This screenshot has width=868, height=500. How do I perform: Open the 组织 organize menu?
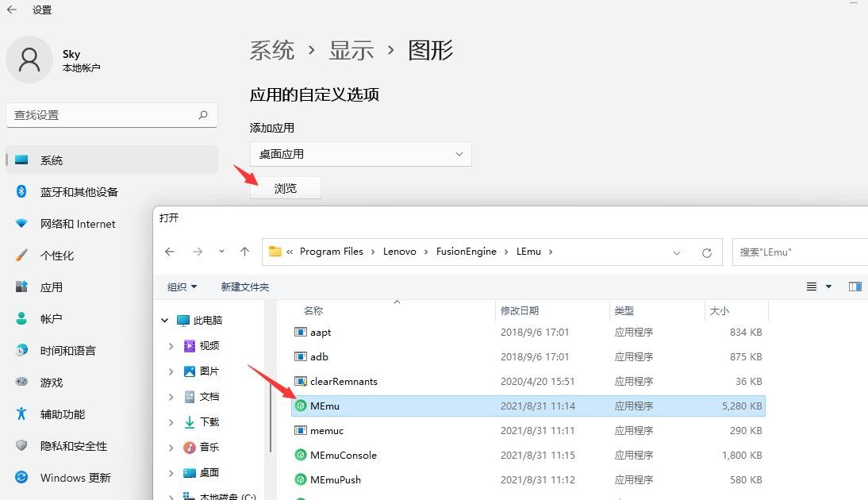point(182,287)
